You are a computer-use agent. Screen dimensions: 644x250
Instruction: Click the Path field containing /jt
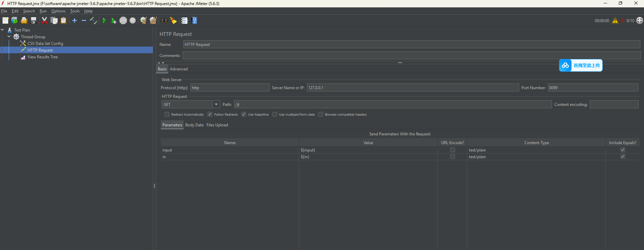pos(393,104)
